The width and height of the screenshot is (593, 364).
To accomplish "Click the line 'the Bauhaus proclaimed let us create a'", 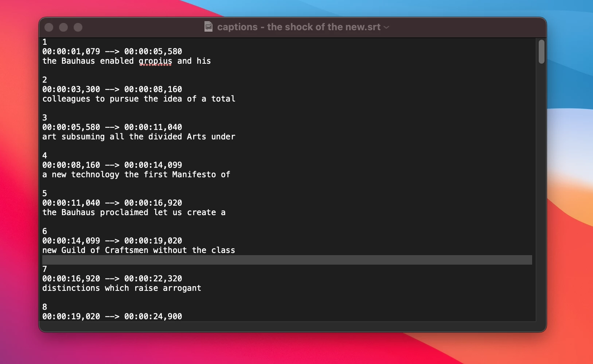I will coord(134,213).
